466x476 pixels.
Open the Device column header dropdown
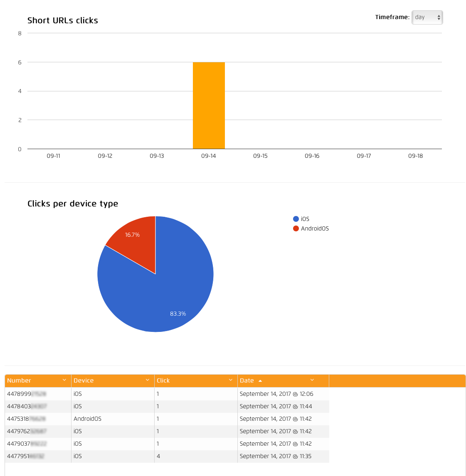point(148,380)
